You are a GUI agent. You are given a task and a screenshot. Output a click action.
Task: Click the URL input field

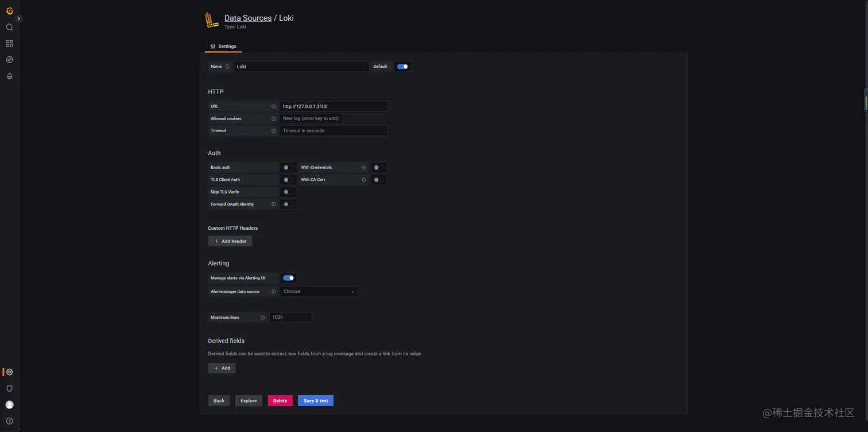(334, 106)
